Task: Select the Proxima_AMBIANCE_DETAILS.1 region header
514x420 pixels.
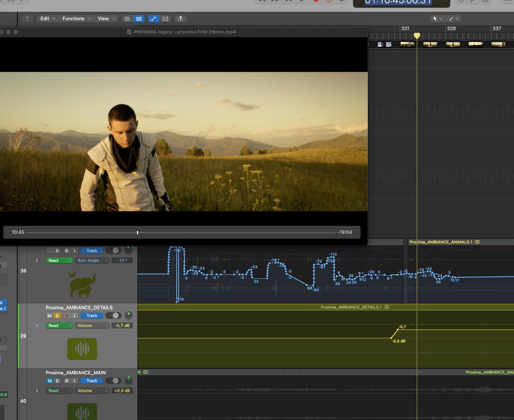Action: [x=326, y=307]
